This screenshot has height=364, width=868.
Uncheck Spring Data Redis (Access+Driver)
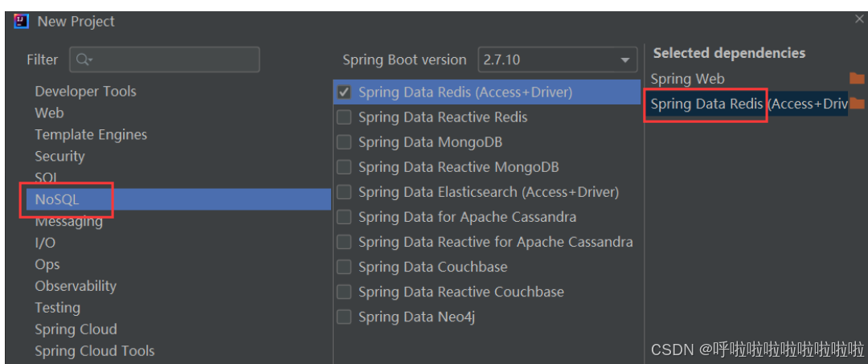344,92
